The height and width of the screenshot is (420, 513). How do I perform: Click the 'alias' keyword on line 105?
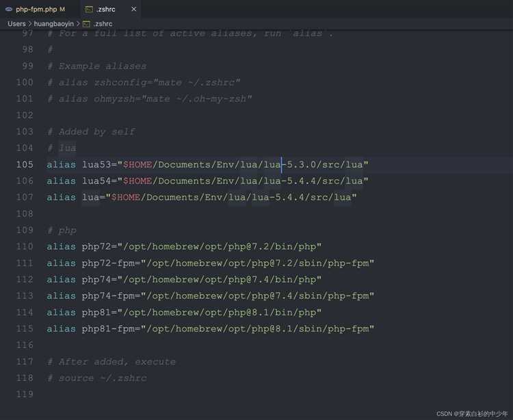pos(61,165)
